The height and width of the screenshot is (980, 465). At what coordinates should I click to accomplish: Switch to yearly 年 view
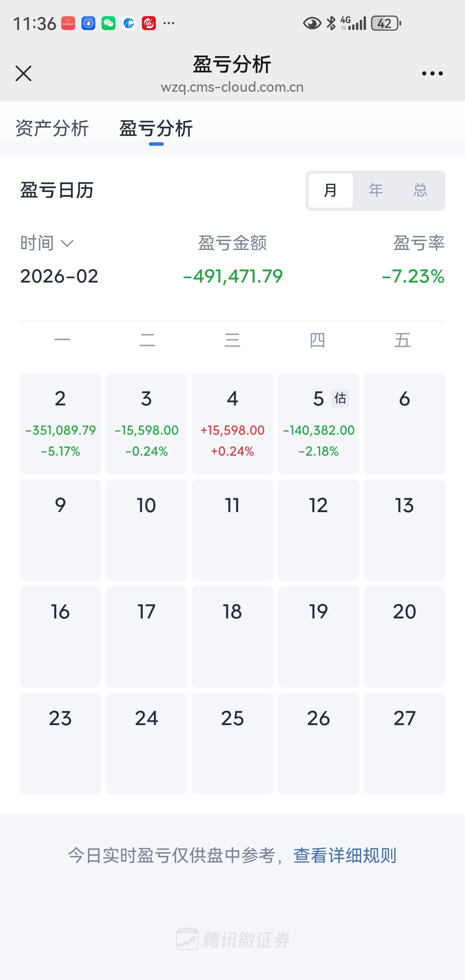tap(376, 190)
